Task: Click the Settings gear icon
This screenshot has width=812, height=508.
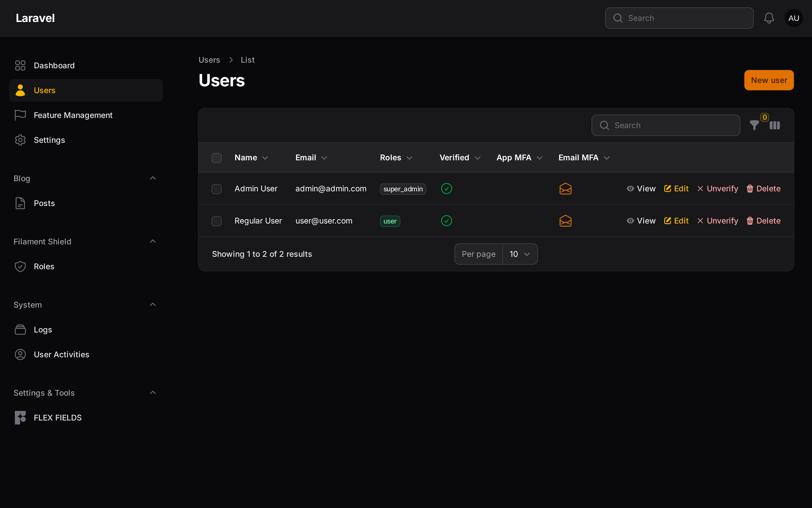Action: tap(20, 140)
